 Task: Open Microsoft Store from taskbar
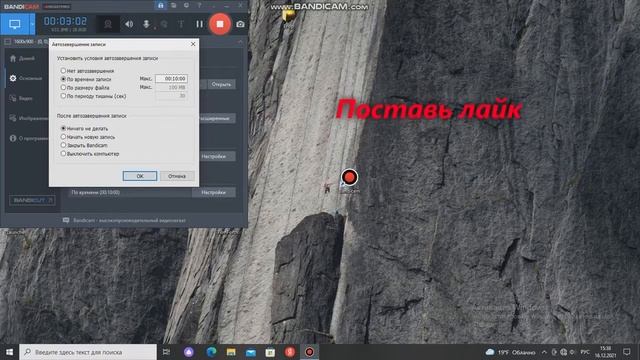pos(270,352)
